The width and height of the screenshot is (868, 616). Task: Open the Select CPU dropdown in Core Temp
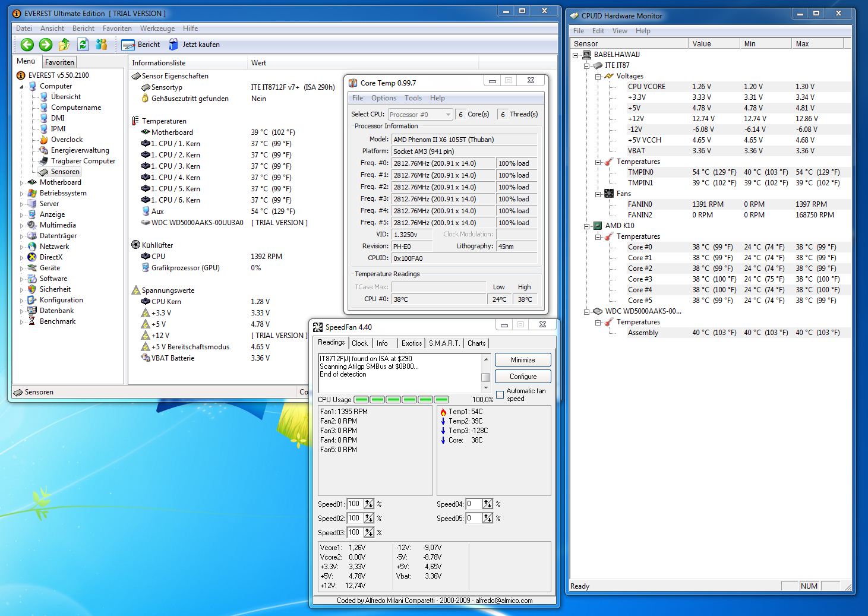click(x=421, y=115)
